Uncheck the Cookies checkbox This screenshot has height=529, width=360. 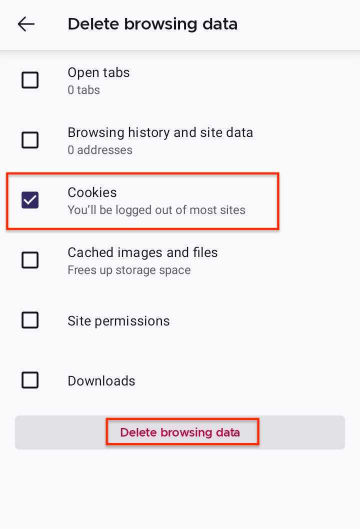[30, 200]
